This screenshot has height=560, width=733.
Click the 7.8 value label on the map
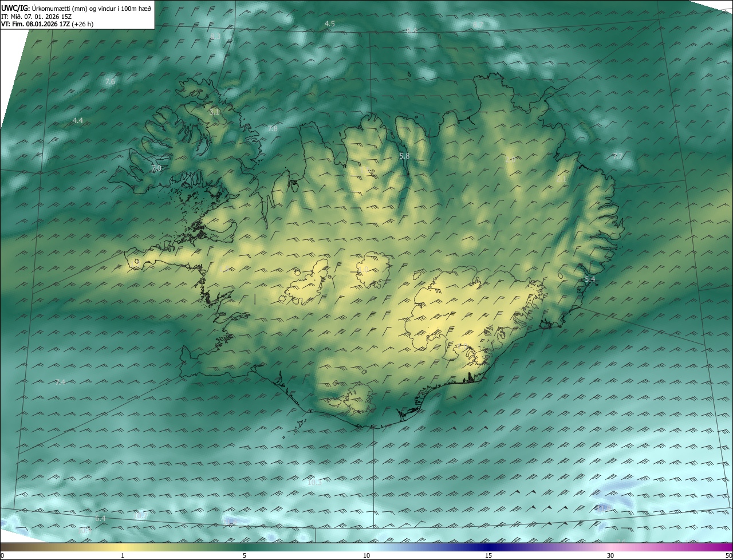pyautogui.click(x=273, y=129)
